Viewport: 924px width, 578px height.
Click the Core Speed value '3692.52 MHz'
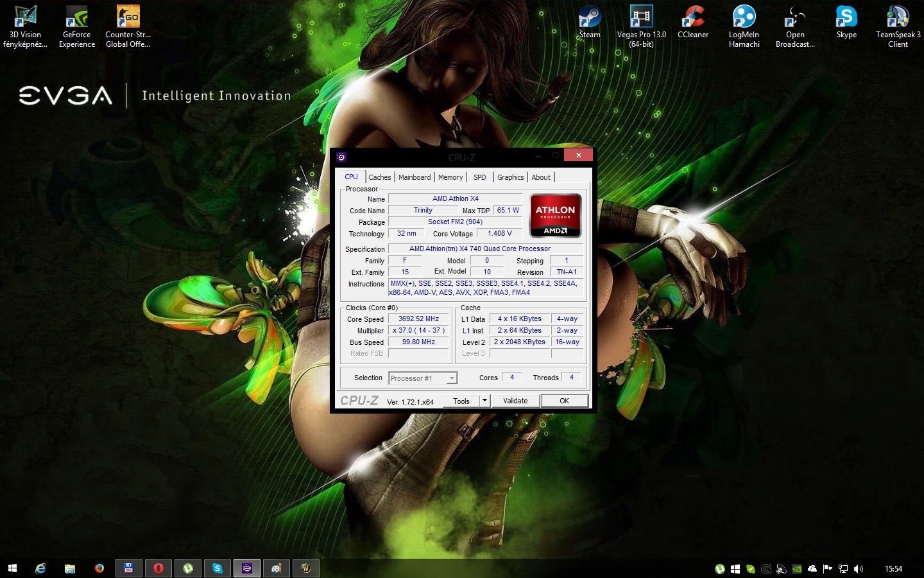click(x=418, y=319)
